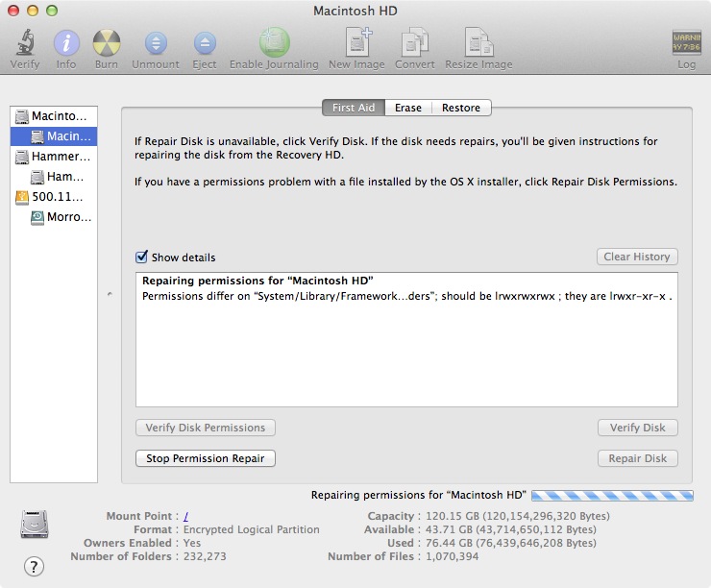The image size is (711, 588).
Task: Click the Format value Encrypted Logical Partition
Action: (x=251, y=529)
